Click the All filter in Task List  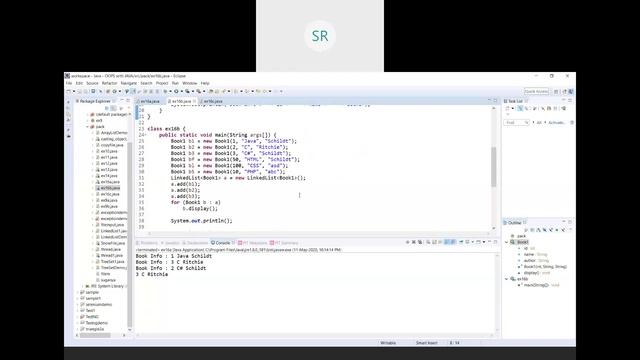pyautogui.click(x=539, y=122)
